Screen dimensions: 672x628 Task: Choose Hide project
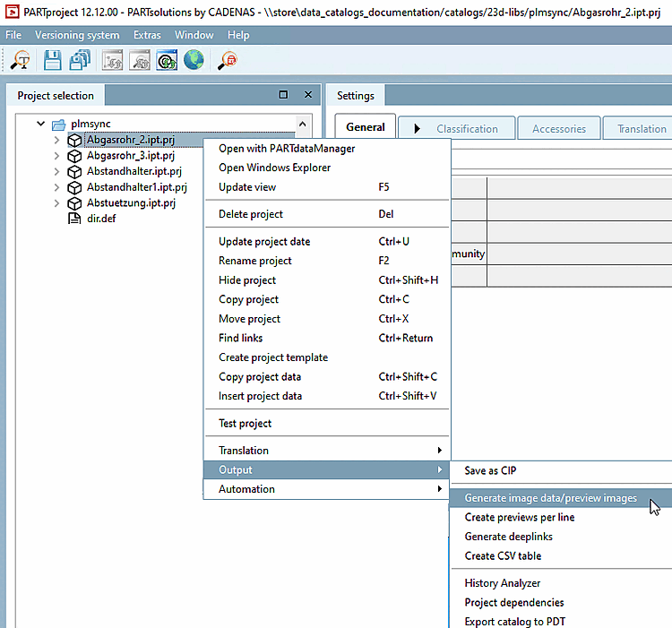326,280
